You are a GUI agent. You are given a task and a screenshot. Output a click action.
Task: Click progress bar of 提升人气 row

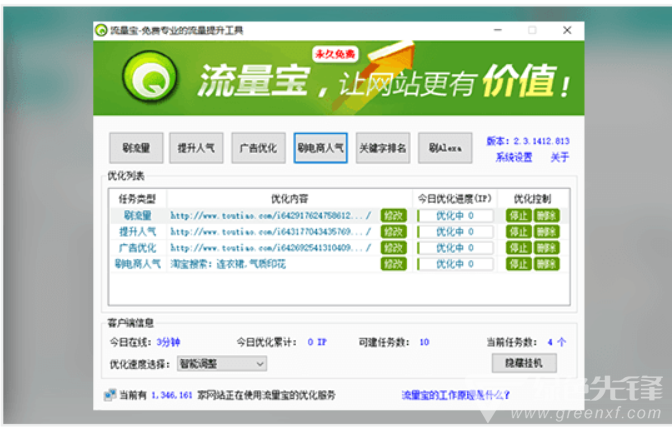tap(455, 232)
